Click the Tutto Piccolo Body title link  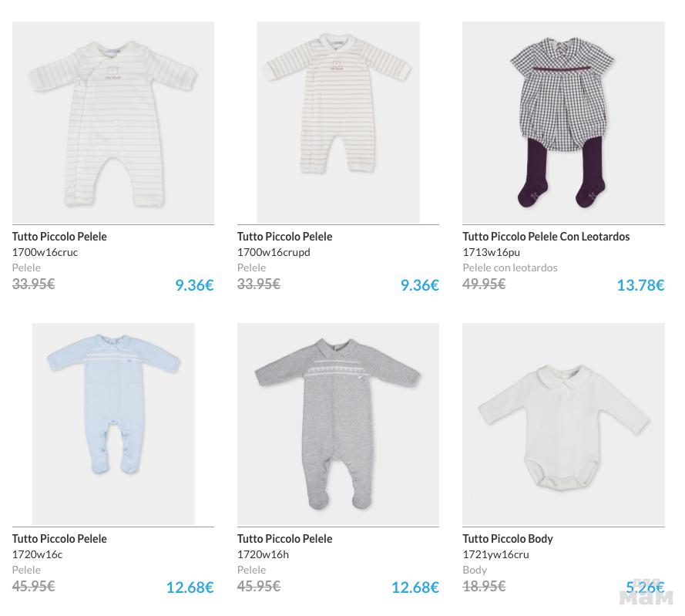coord(507,539)
